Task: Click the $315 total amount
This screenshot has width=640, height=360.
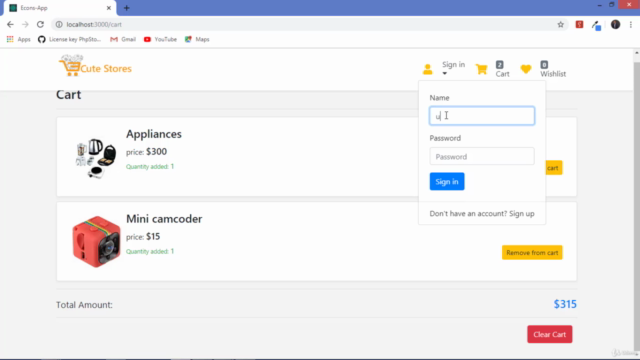Action: [x=565, y=304]
